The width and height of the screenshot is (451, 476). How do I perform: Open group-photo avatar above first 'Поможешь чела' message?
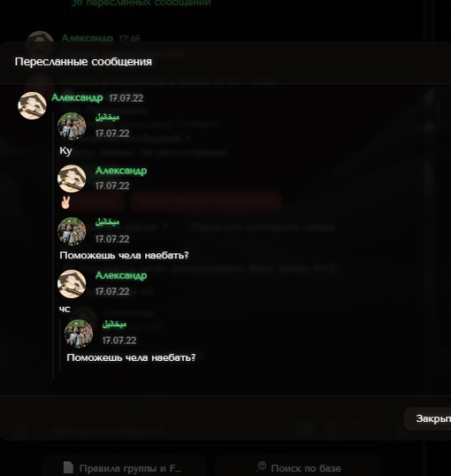coord(72,231)
